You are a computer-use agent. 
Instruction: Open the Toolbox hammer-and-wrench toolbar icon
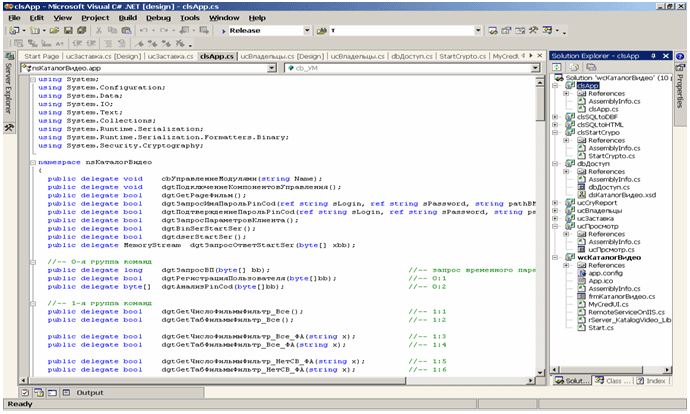click(x=533, y=30)
